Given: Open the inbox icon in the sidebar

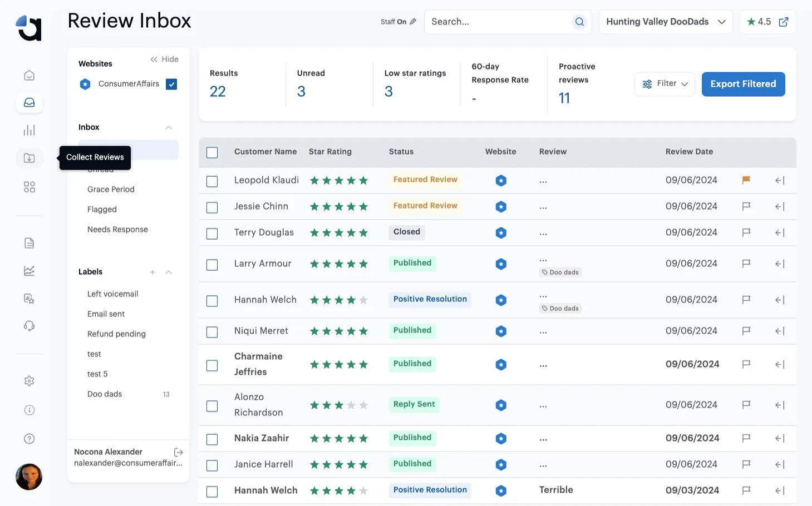Looking at the screenshot, I should click(x=29, y=102).
